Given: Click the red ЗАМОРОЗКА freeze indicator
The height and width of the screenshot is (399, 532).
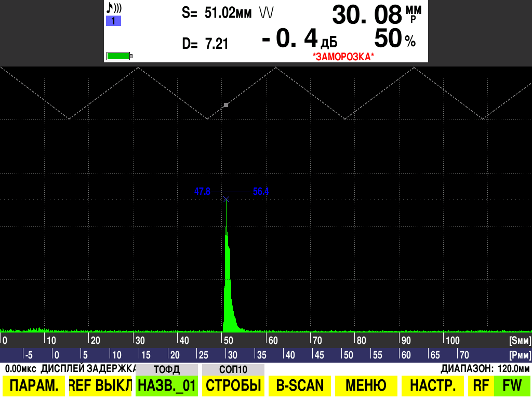Looking at the screenshot, I should click(x=343, y=56).
